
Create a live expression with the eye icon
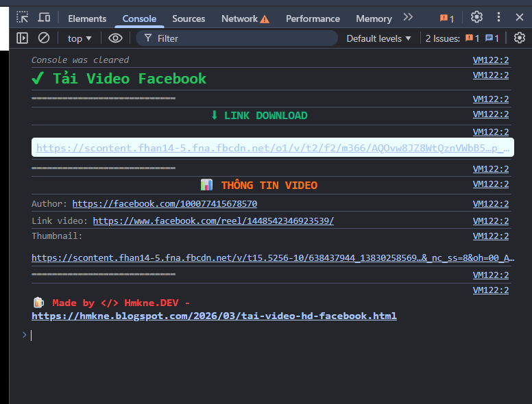point(115,38)
